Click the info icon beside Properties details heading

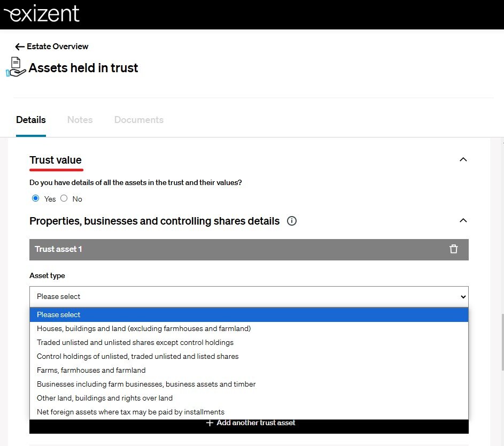pyautogui.click(x=292, y=221)
